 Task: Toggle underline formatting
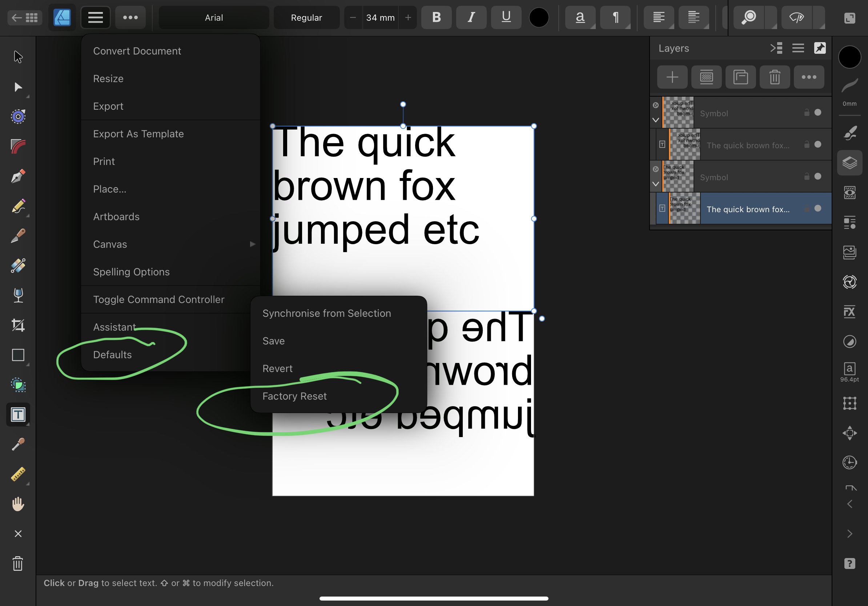click(506, 17)
